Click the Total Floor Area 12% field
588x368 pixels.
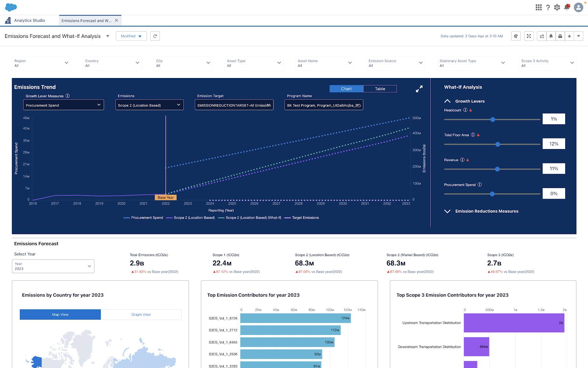554,144
